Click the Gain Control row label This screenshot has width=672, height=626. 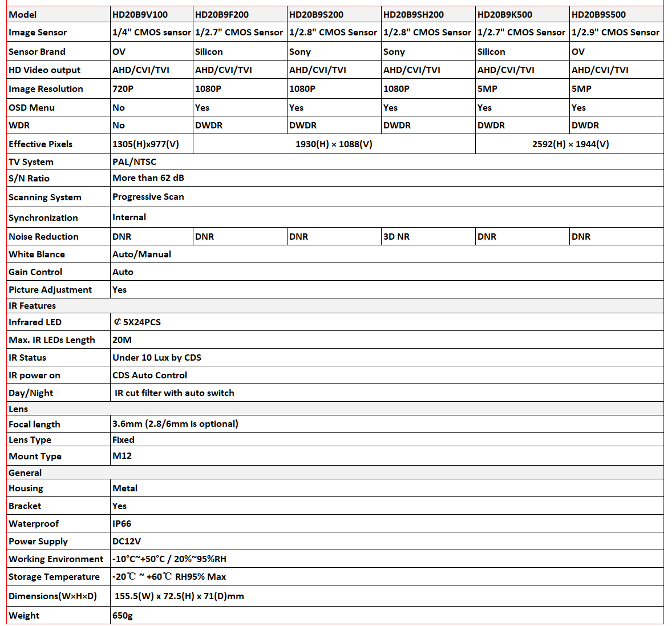coord(35,272)
